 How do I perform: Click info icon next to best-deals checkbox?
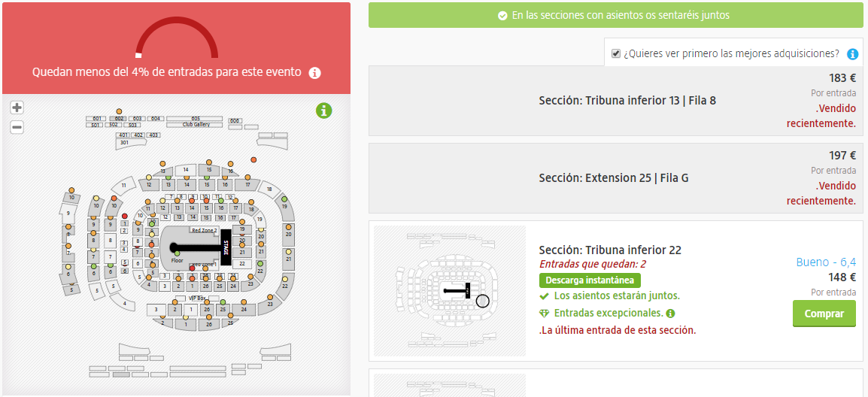pos(852,54)
